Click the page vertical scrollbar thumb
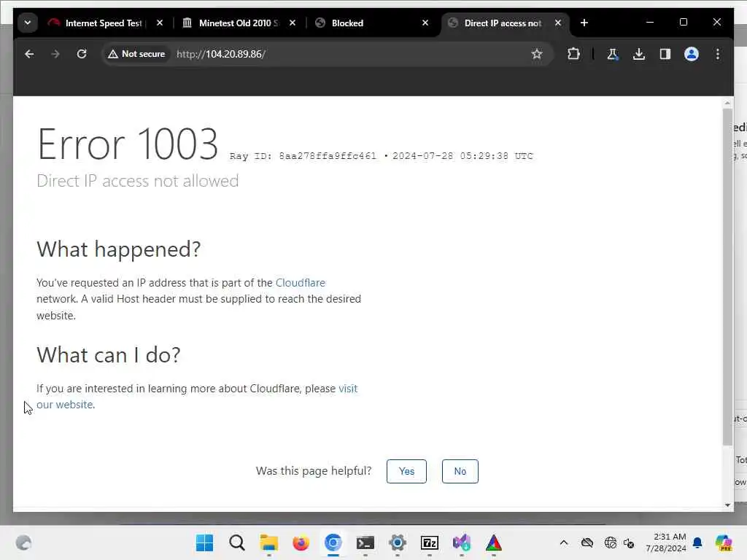 click(727, 277)
